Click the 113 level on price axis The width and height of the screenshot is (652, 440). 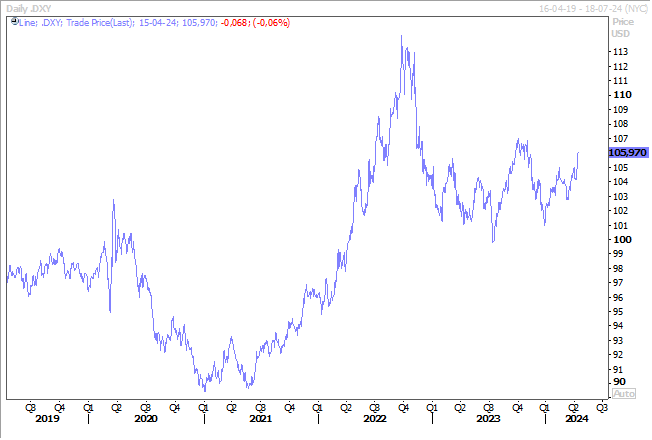pyautogui.click(x=619, y=52)
